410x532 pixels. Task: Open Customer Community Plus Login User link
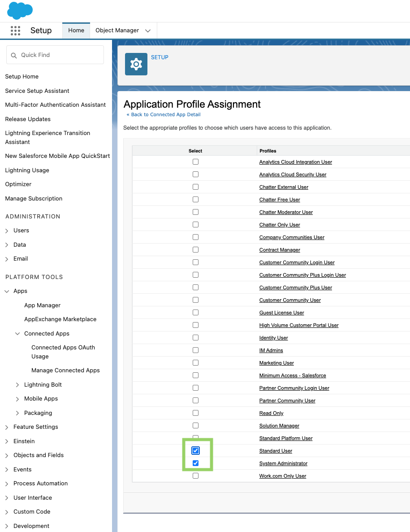(302, 275)
